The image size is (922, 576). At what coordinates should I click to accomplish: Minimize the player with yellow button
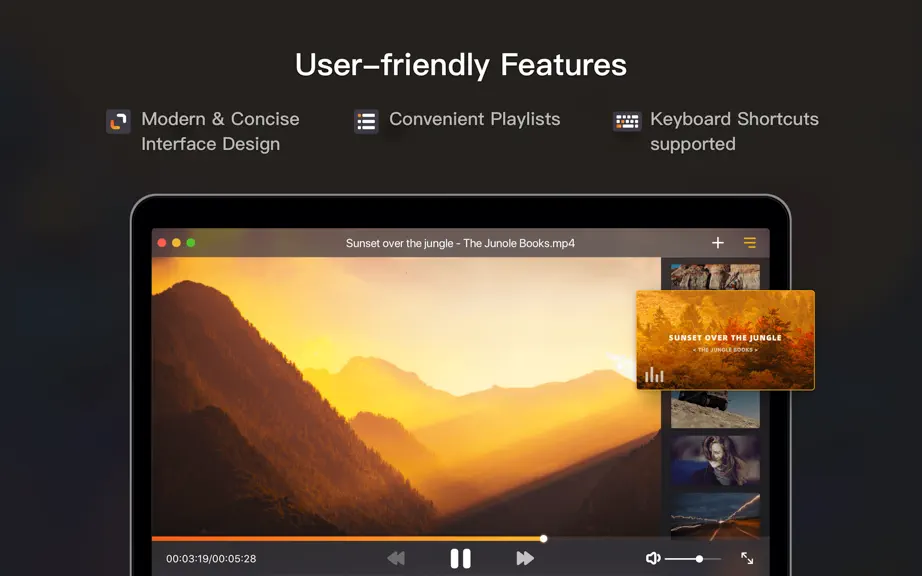tap(176, 243)
